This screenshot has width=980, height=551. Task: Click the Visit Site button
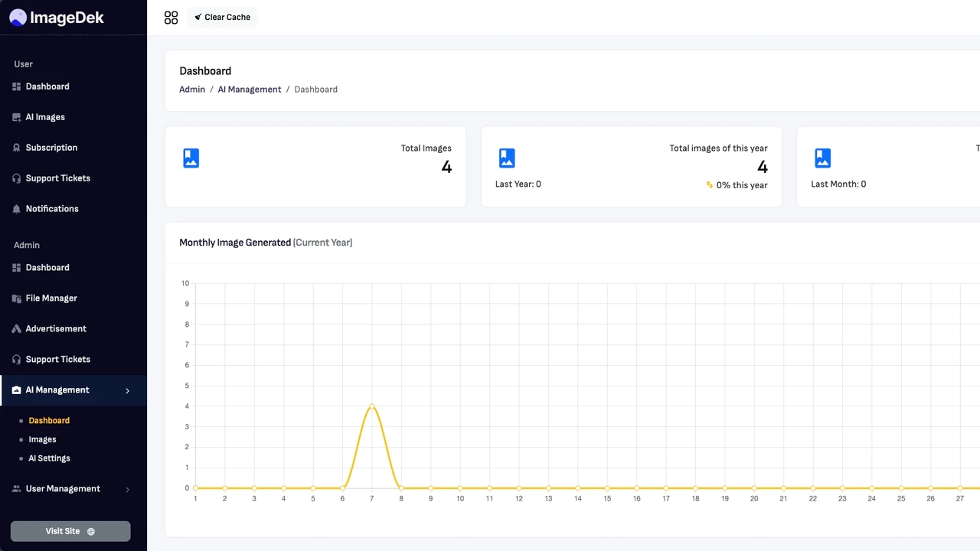pyautogui.click(x=70, y=531)
